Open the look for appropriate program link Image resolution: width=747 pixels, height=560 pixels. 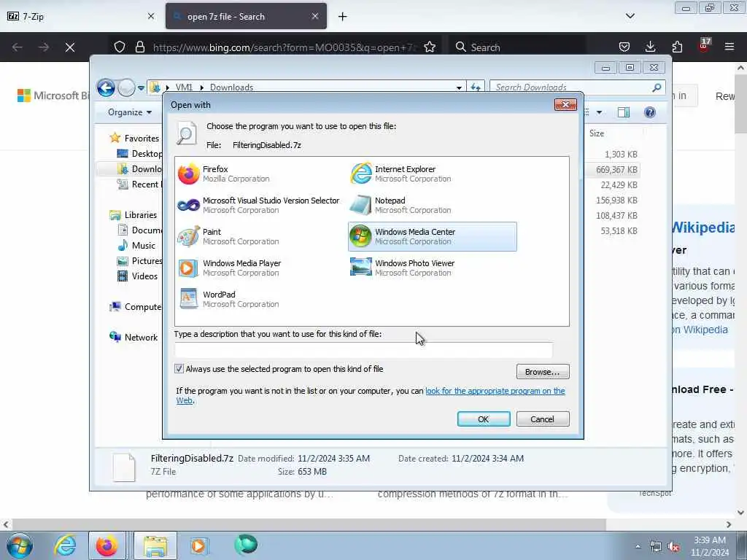pos(495,391)
